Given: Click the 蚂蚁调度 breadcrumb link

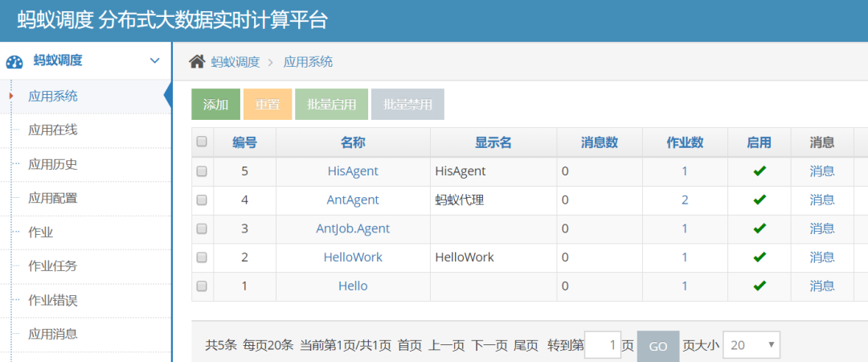Looking at the screenshot, I should pos(235,62).
